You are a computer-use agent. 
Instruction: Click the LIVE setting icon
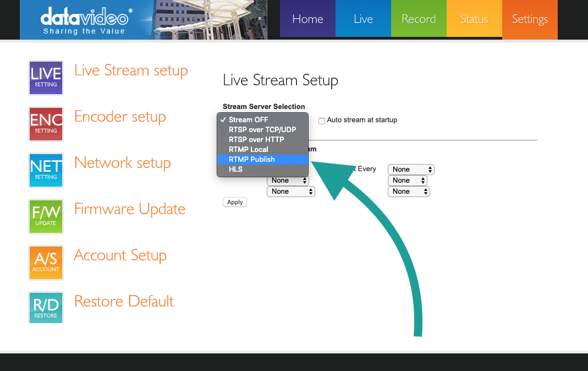pos(46,78)
